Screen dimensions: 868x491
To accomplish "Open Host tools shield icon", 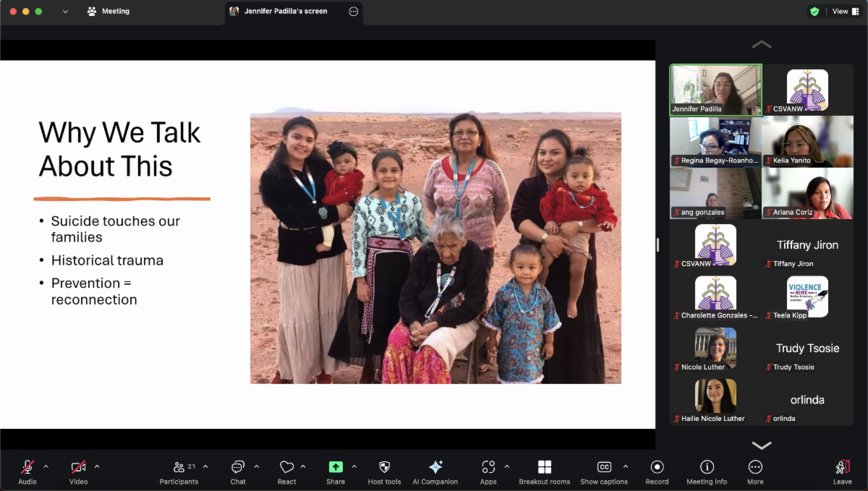I will pos(384,467).
